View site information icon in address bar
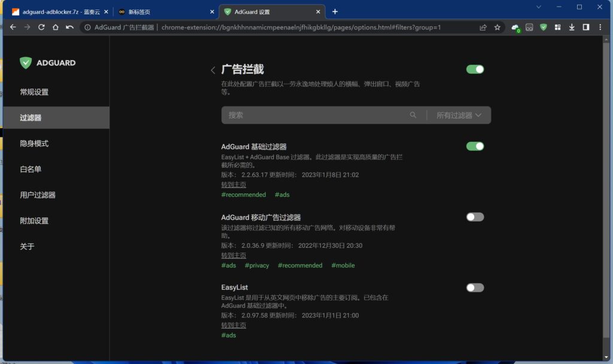This screenshot has height=364, width=613. tap(87, 28)
